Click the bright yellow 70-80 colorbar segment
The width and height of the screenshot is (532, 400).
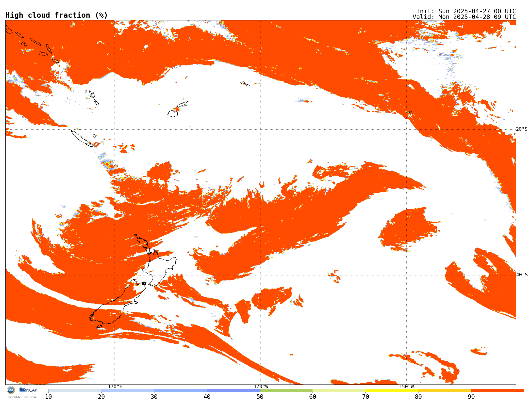392,391
